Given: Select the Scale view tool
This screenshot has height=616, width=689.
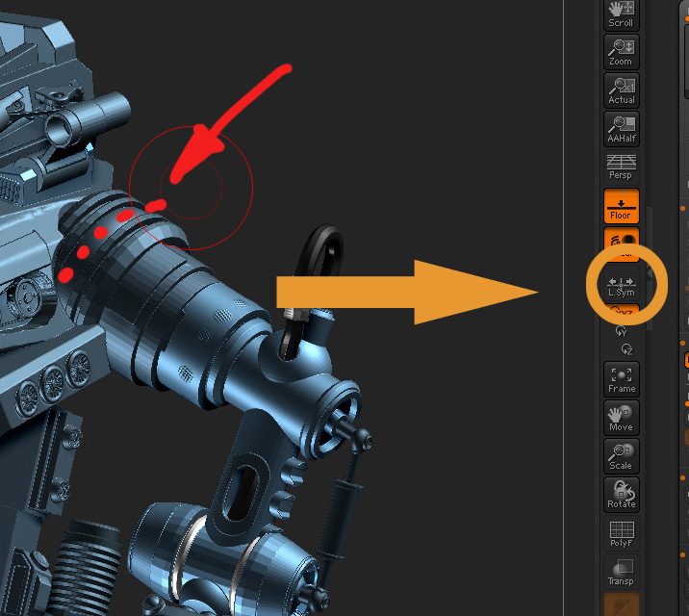Looking at the screenshot, I should coord(622,456).
